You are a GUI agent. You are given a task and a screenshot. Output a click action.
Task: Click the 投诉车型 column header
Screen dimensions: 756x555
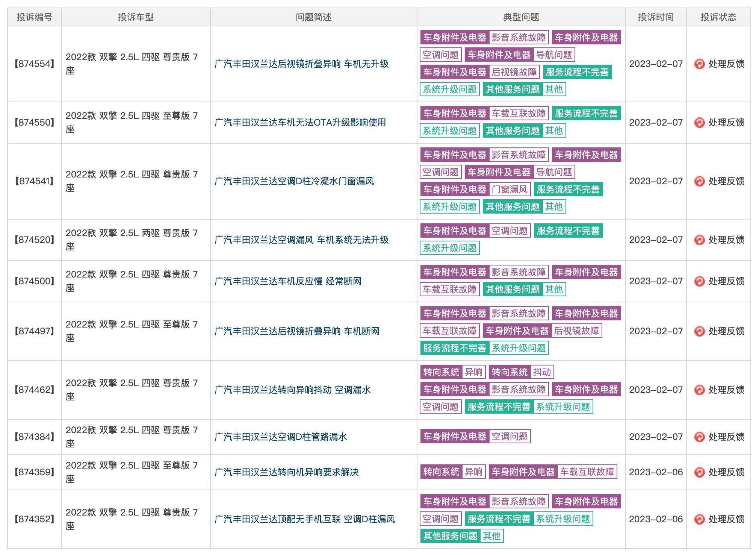coord(136,17)
